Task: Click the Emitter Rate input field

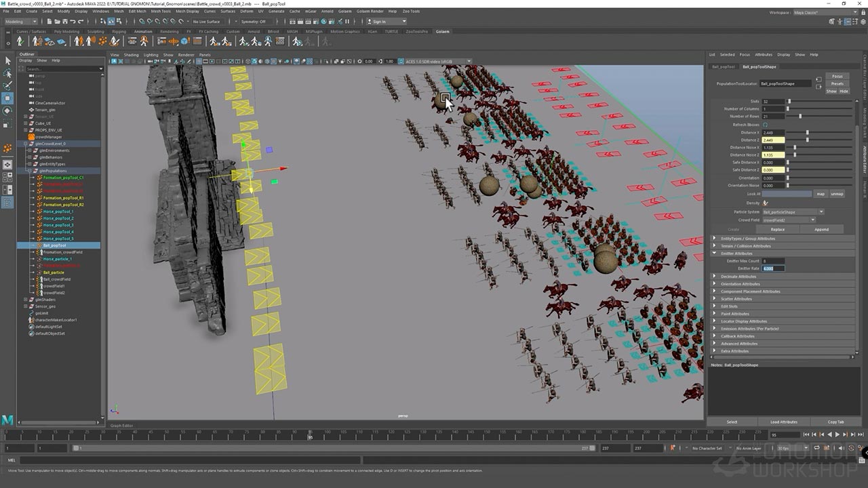Action: click(773, 268)
